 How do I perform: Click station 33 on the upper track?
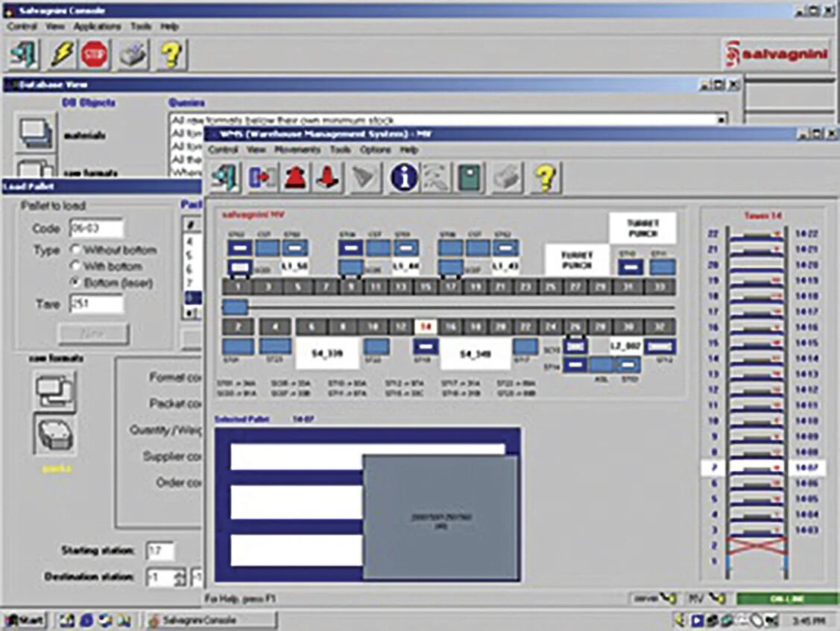660,287
